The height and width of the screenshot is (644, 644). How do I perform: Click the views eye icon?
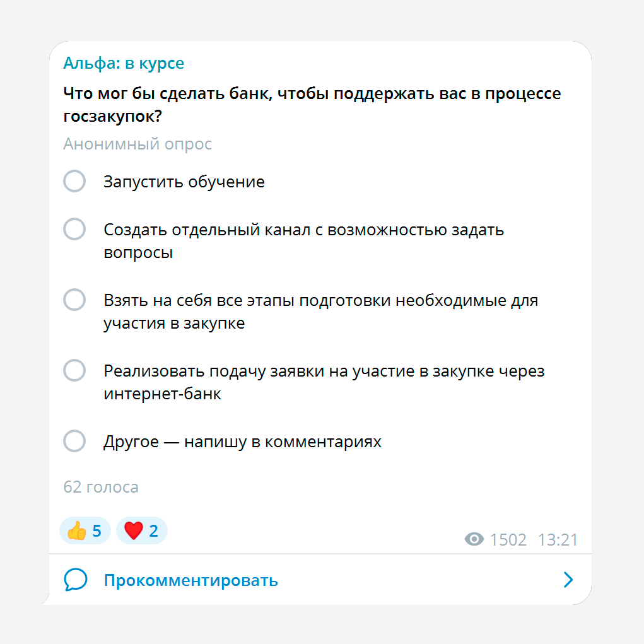click(474, 539)
